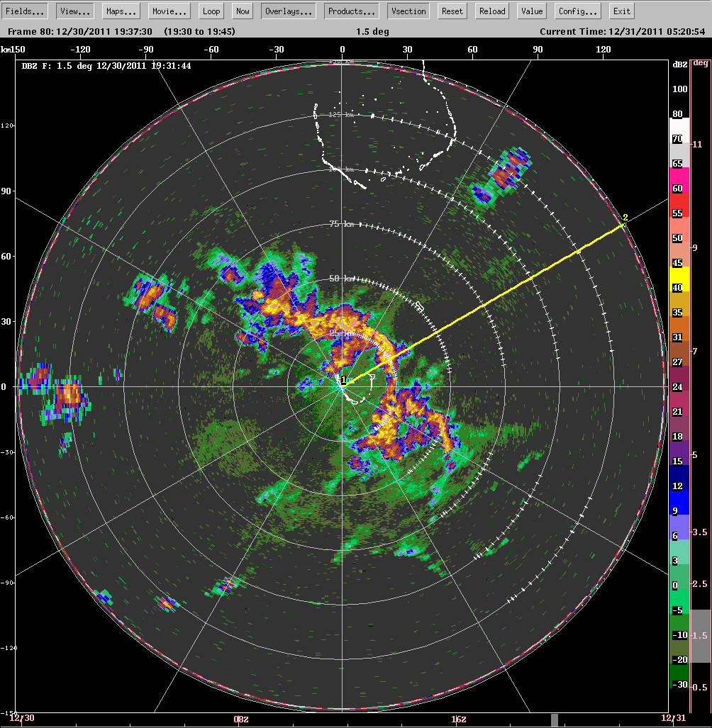Click the 12/30 start of timeline

coord(22,718)
